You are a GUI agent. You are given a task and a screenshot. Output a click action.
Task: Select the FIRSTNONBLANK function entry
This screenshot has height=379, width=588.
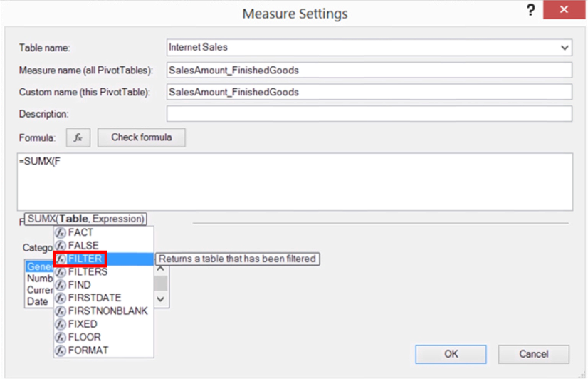(108, 311)
